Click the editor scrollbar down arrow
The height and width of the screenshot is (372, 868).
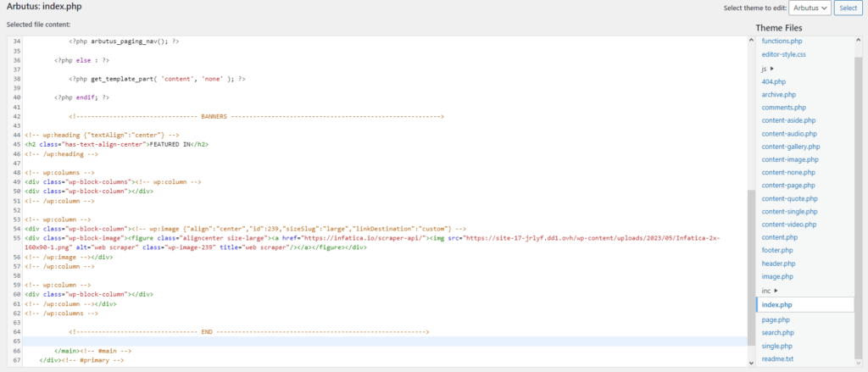751,363
